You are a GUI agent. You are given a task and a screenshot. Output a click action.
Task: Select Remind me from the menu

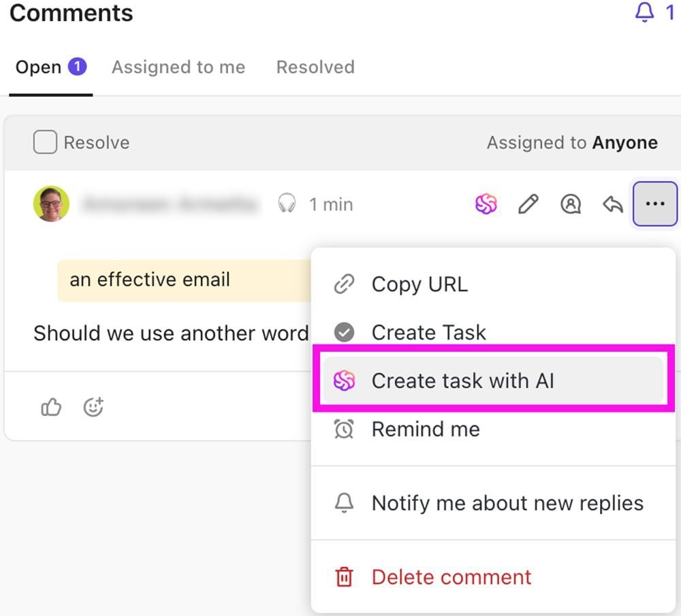coord(425,429)
